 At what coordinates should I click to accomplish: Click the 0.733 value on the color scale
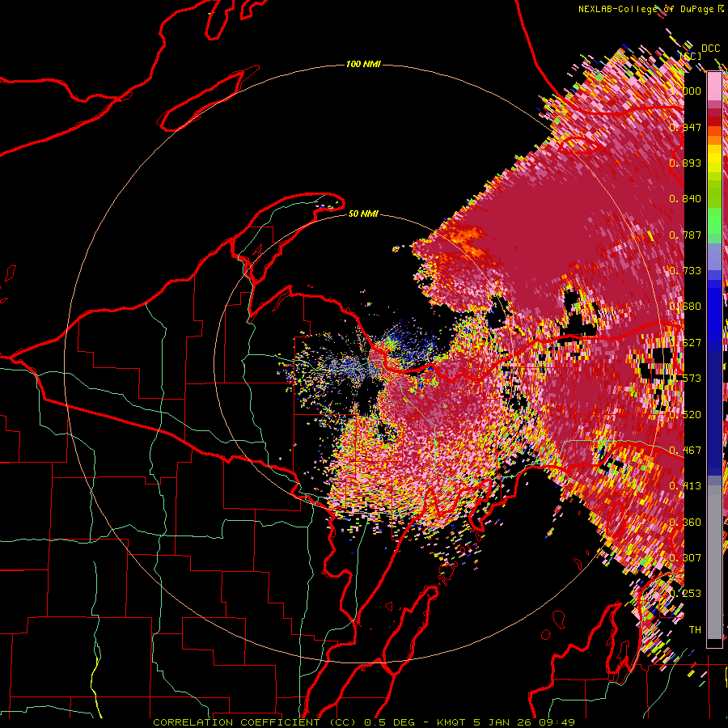click(x=685, y=271)
